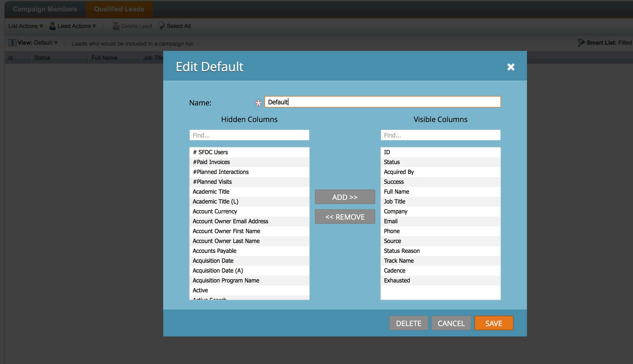Click the orange SAVE button
This screenshot has width=633, height=364.
point(494,323)
